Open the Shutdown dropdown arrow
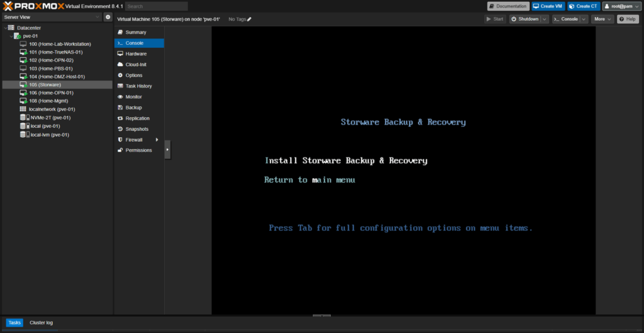644x333 pixels. coord(545,20)
